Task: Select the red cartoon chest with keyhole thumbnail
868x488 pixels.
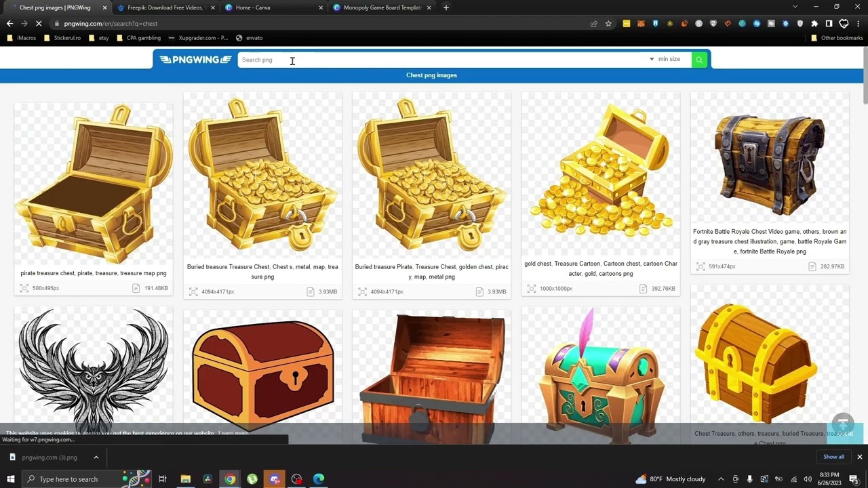Action: pyautogui.click(x=262, y=373)
